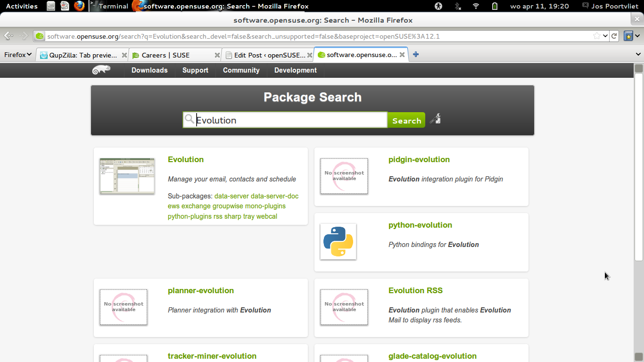Open a new tab with plus icon
The height and width of the screenshot is (362, 644).
tap(416, 55)
